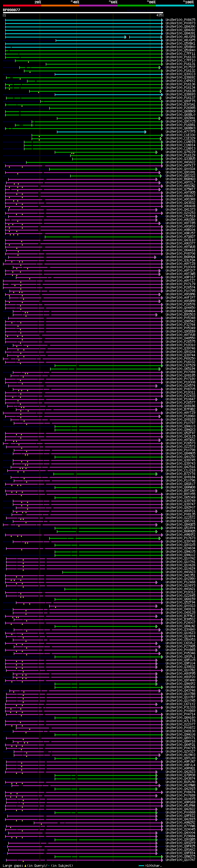197x868 pixels.
Task: Select the UniRef100_Q8S322 label
Action: (180, 176)
